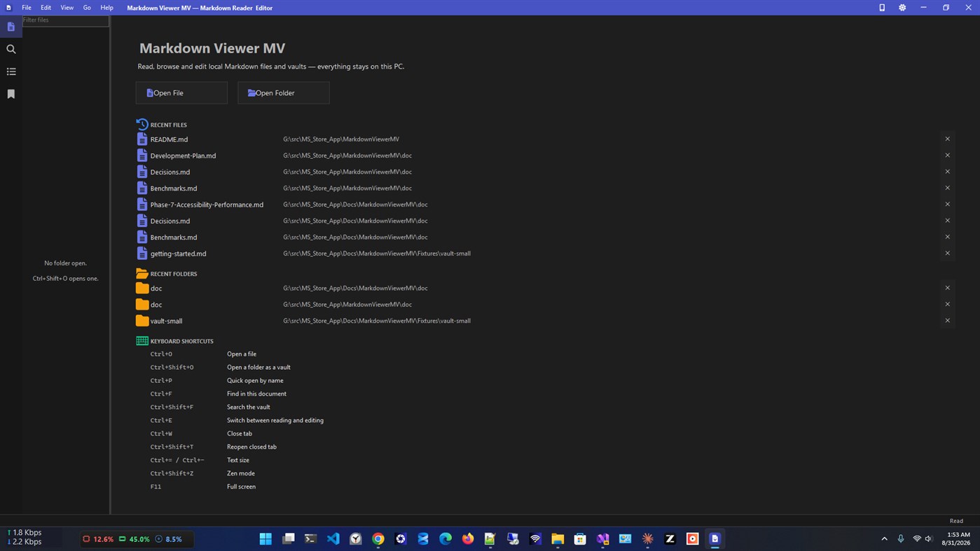Open the Go menu

click(x=87, y=8)
